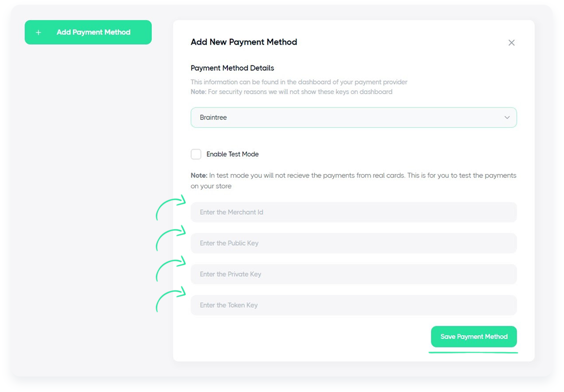Click the Add Payment Method button
The height and width of the screenshot is (392, 564).
pos(88,32)
